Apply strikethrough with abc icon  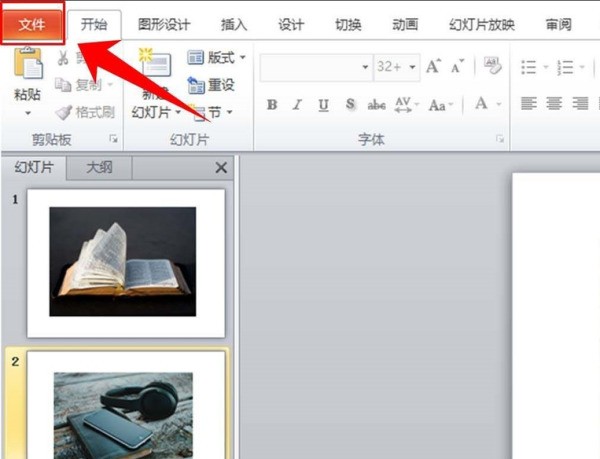[377, 104]
